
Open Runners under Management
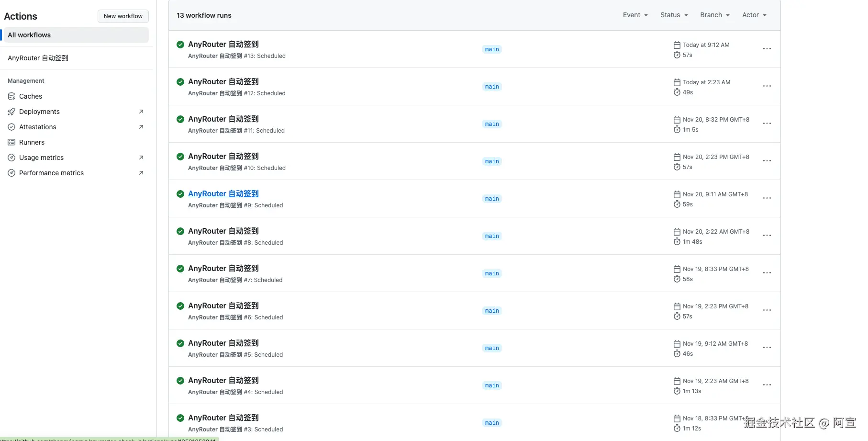77,142
